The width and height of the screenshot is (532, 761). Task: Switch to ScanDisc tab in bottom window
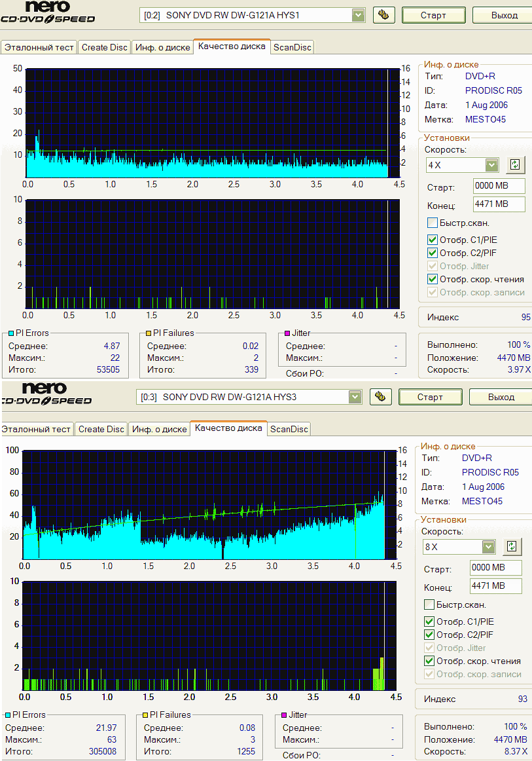289,430
